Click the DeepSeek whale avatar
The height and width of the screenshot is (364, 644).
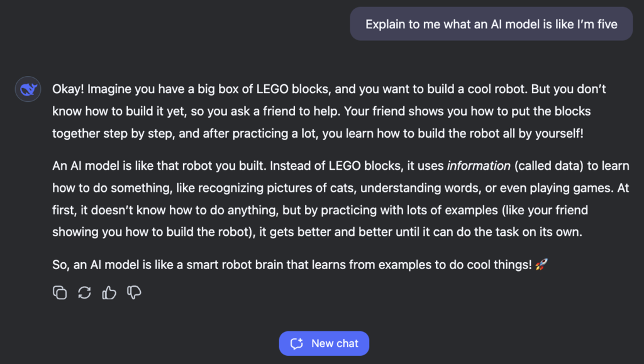[x=28, y=89]
